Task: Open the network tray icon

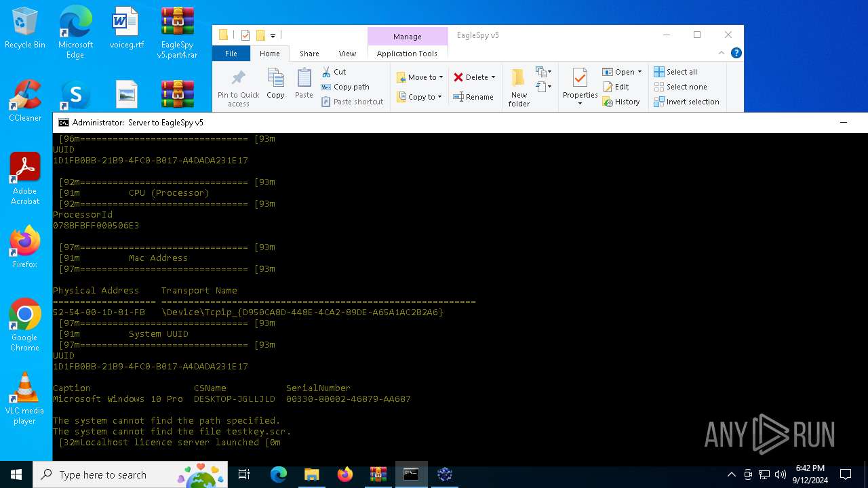Action: (764, 474)
